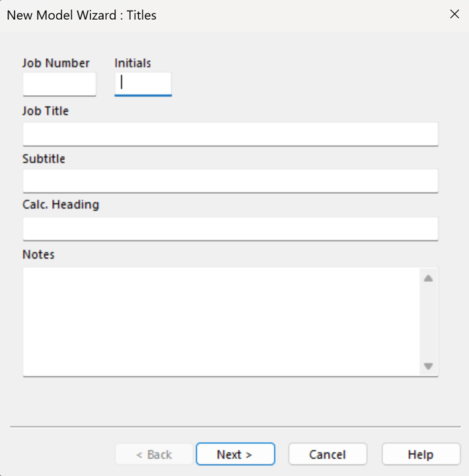Click the Initials label text

(x=133, y=63)
